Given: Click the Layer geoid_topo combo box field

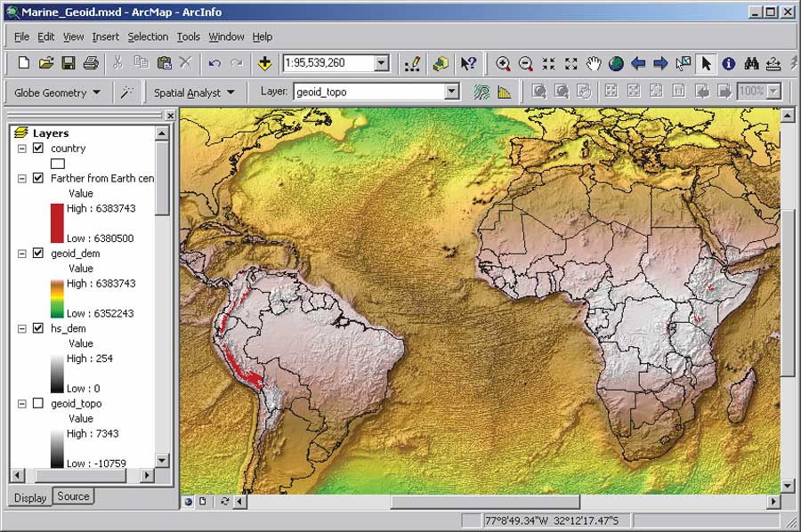Looking at the screenshot, I should 368,92.
